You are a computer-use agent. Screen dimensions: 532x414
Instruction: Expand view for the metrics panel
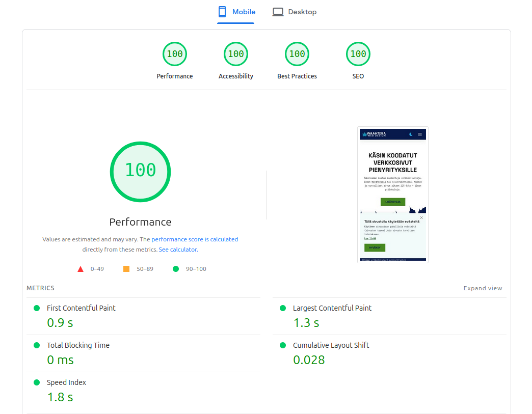(x=483, y=288)
